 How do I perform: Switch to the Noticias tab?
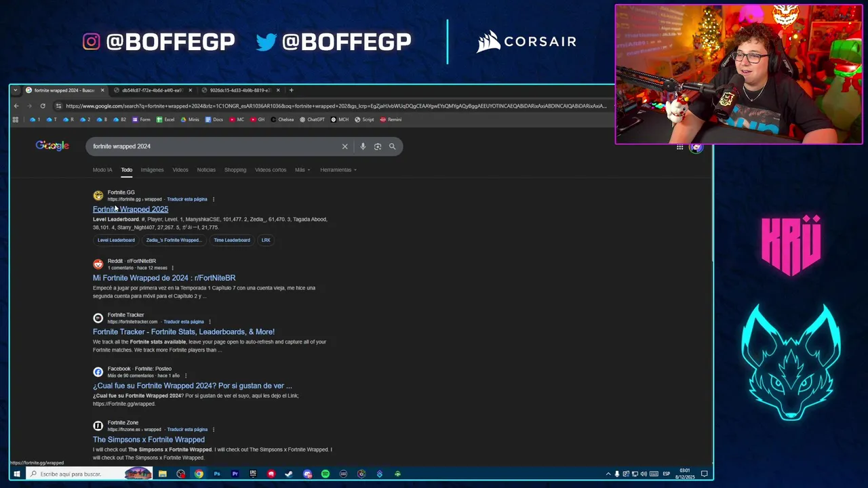click(x=206, y=170)
